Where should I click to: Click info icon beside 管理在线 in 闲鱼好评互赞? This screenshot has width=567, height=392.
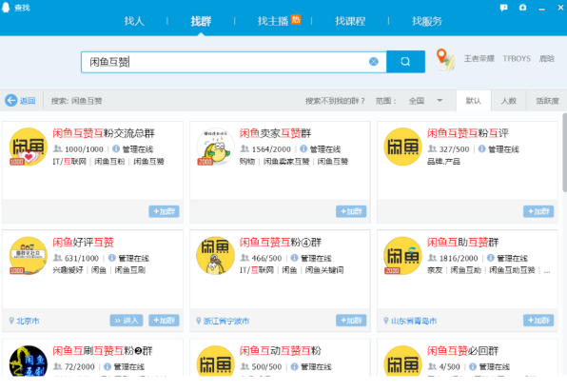[x=112, y=258]
